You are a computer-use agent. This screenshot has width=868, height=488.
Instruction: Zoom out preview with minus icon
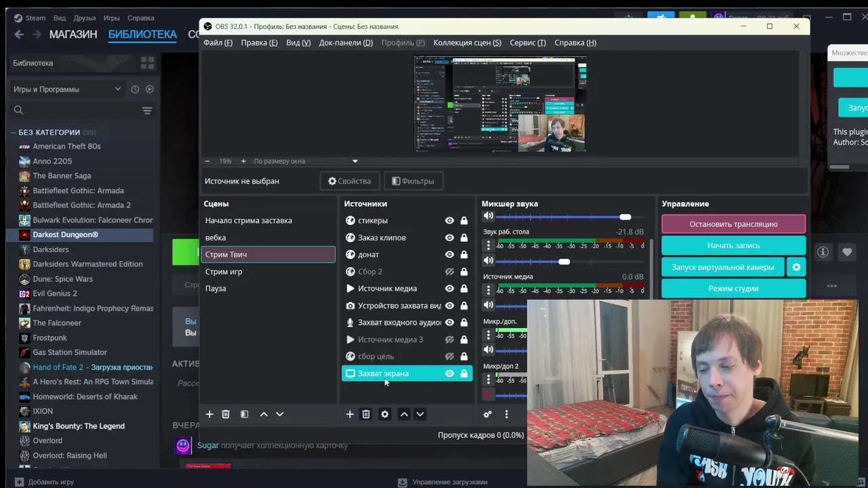point(208,161)
